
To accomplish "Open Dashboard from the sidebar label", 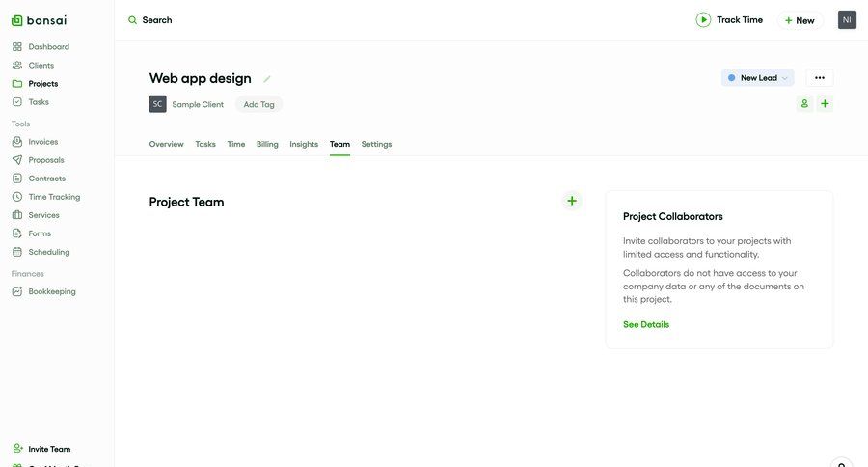I will 49,47.
